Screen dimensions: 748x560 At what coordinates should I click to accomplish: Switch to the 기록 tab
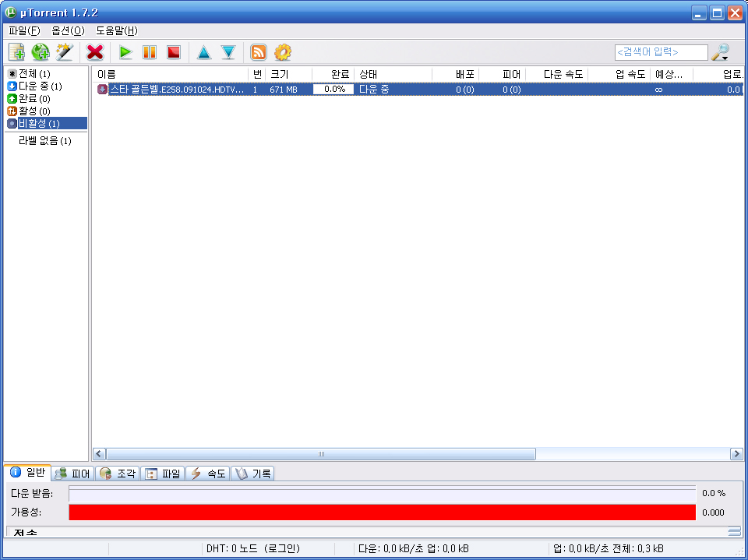252,474
